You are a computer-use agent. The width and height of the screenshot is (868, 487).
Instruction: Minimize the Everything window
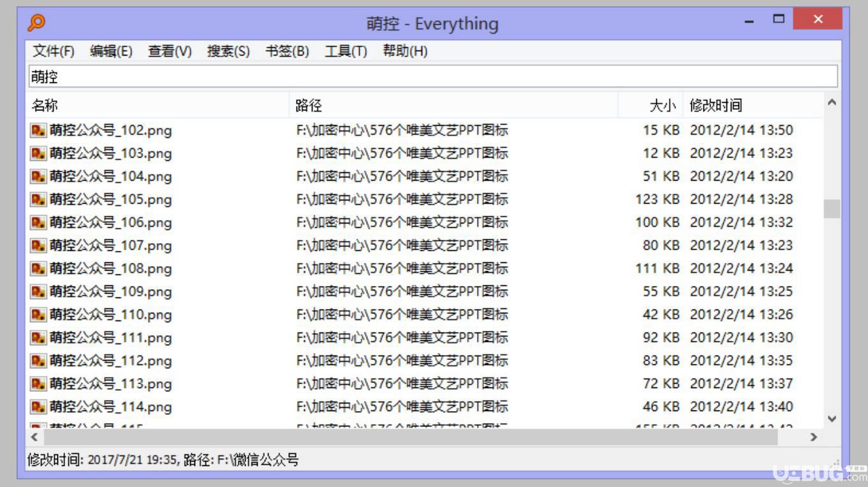749,22
